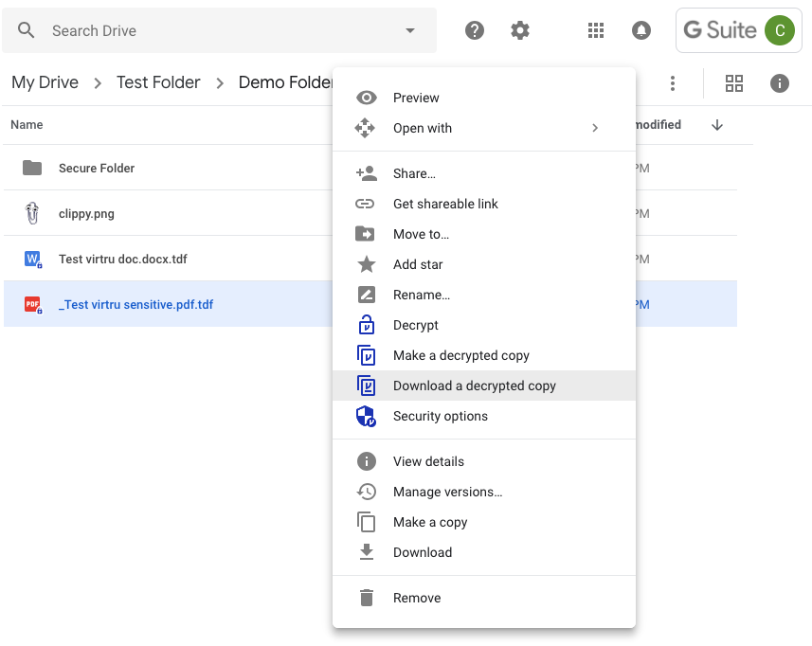Choose Download a decrypted copy
The height and width of the screenshot is (646, 812).
tap(483, 386)
